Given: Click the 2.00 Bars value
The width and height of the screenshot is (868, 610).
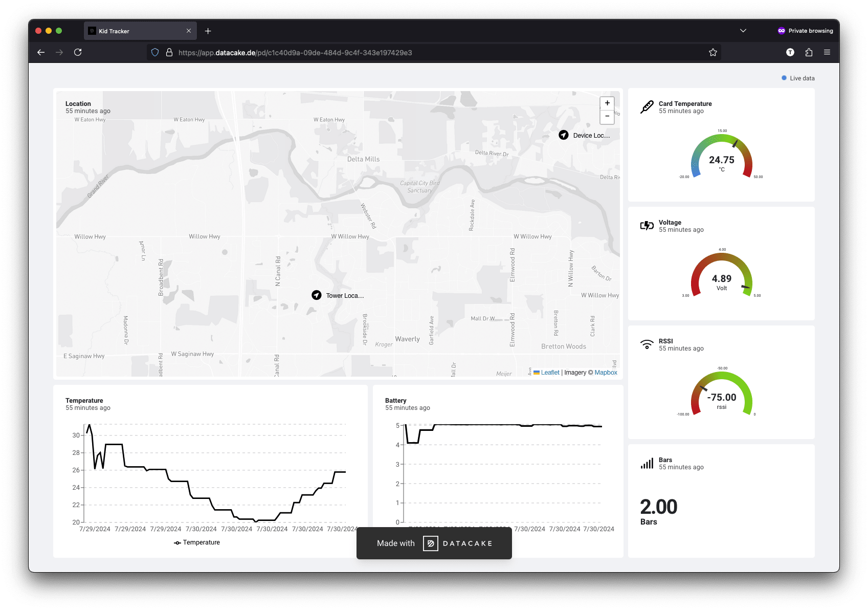Looking at the screenshot, I should [x=659, y=507].
